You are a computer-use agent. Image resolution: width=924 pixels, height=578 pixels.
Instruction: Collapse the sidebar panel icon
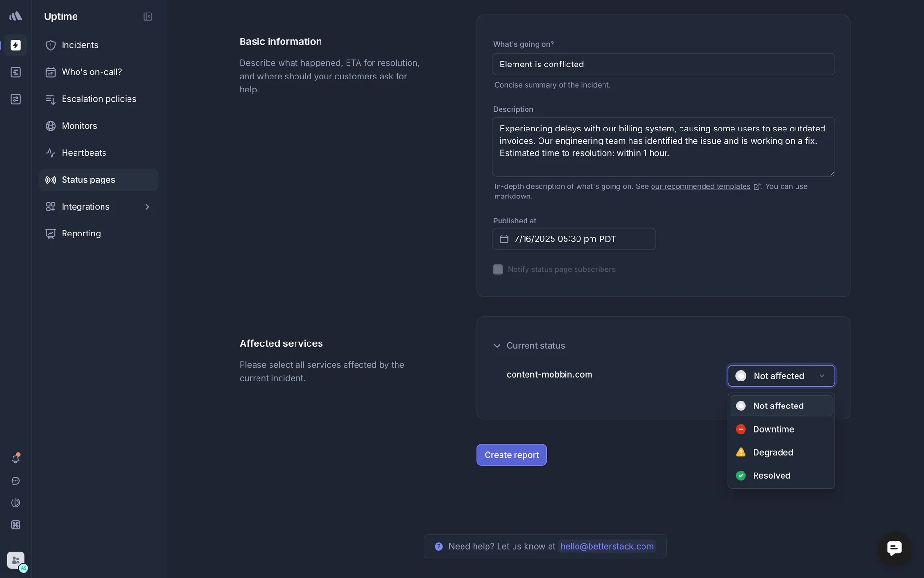coord(148,17)
